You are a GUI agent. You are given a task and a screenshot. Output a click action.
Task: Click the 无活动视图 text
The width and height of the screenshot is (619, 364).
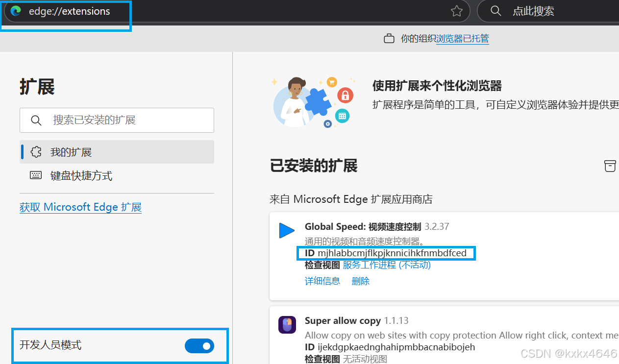pos(365,359)
